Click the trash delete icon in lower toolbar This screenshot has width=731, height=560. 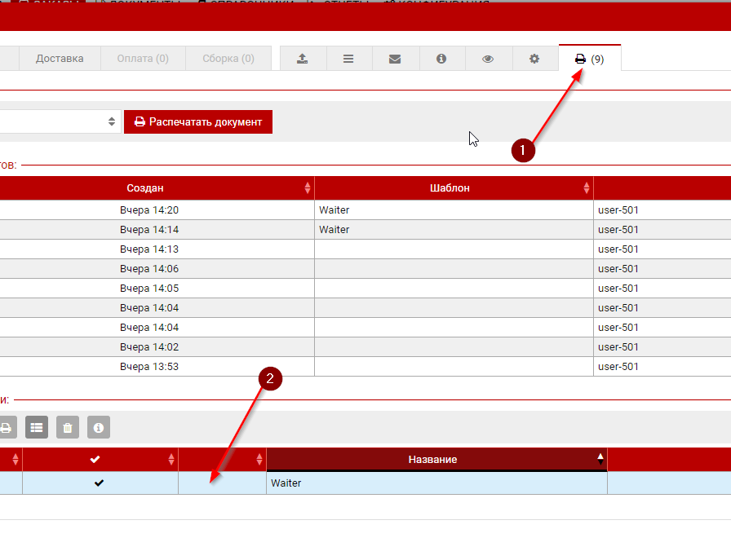tap(68, 427)
